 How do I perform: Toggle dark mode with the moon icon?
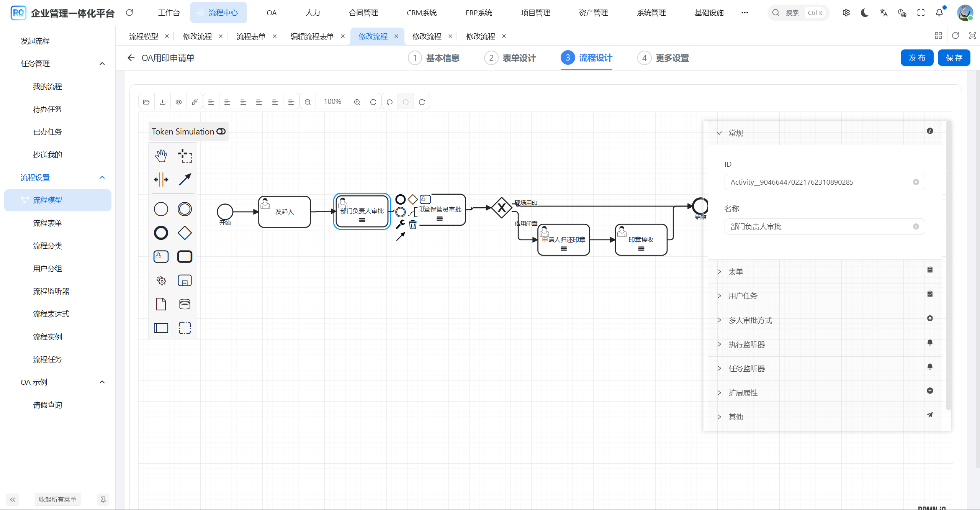(864, 13)
